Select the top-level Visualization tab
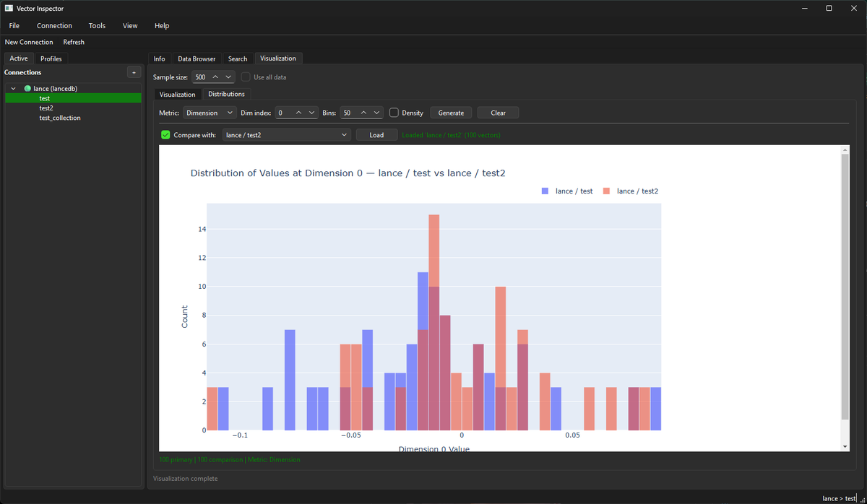 278,58
